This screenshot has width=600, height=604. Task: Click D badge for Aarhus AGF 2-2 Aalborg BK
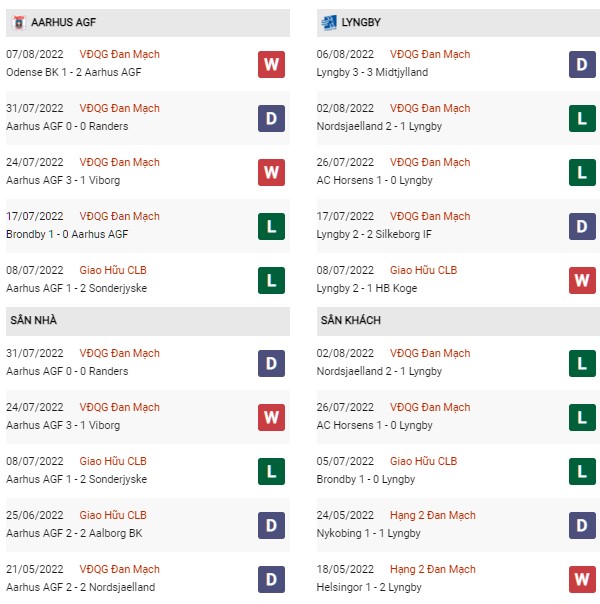pos(271,525)
